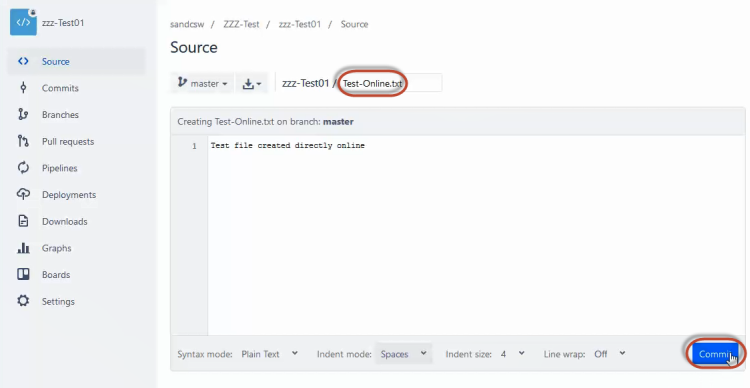
Task: Click in the code editor text line
Action: point(287,145)
